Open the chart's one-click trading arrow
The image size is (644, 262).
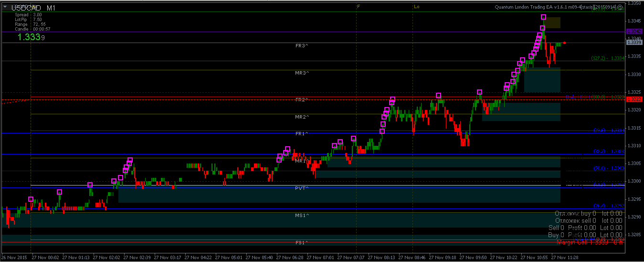5,7
